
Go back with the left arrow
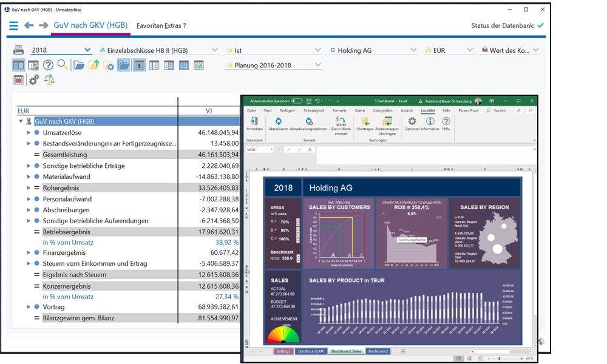pyautogui.click(x=29, y=25)
